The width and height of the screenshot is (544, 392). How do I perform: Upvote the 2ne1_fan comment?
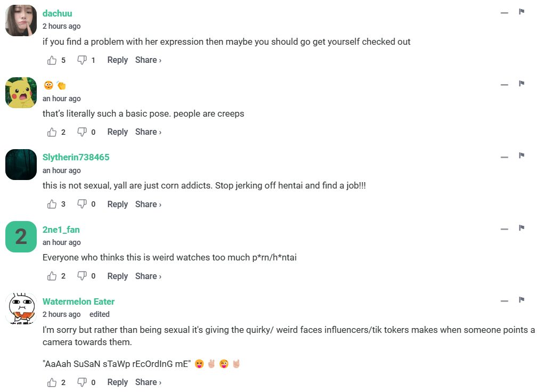tap(52, 276)
